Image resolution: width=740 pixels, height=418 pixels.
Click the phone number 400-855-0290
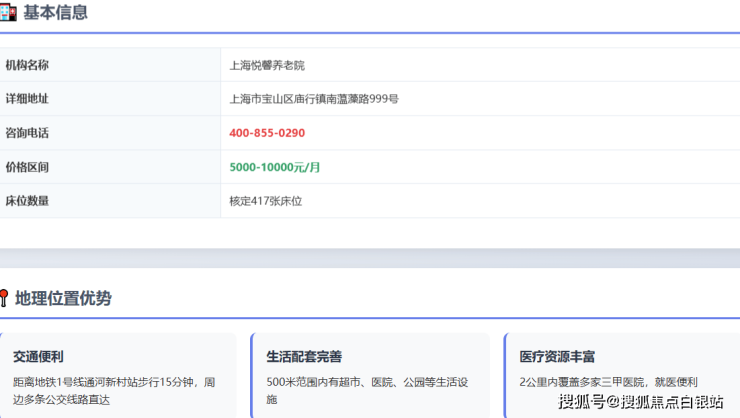[267, 133]
